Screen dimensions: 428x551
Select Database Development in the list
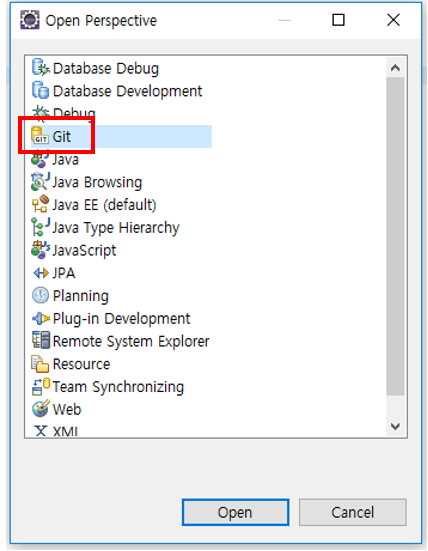pos(127,91)
